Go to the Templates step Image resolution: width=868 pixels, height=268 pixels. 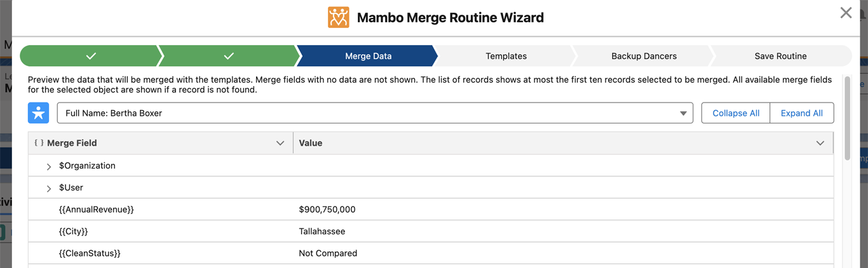pyautogui.click(x=506, y=56)
